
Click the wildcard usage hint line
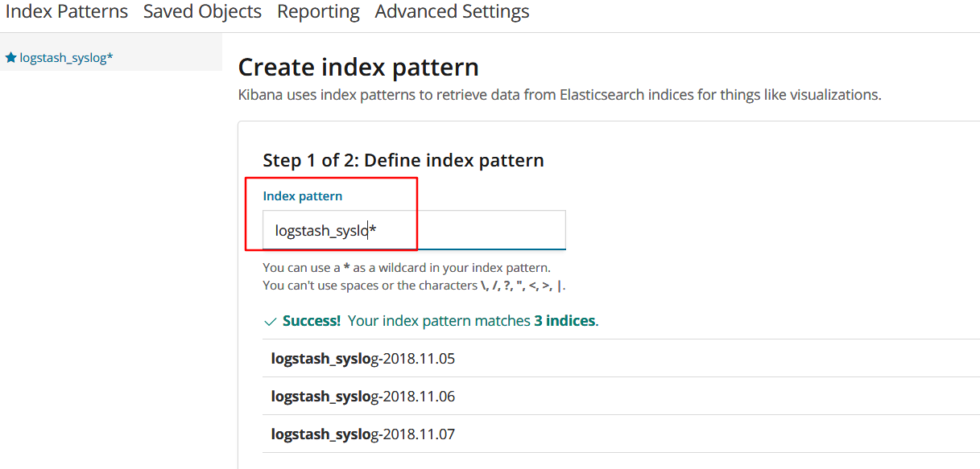[x=407, y=268]
